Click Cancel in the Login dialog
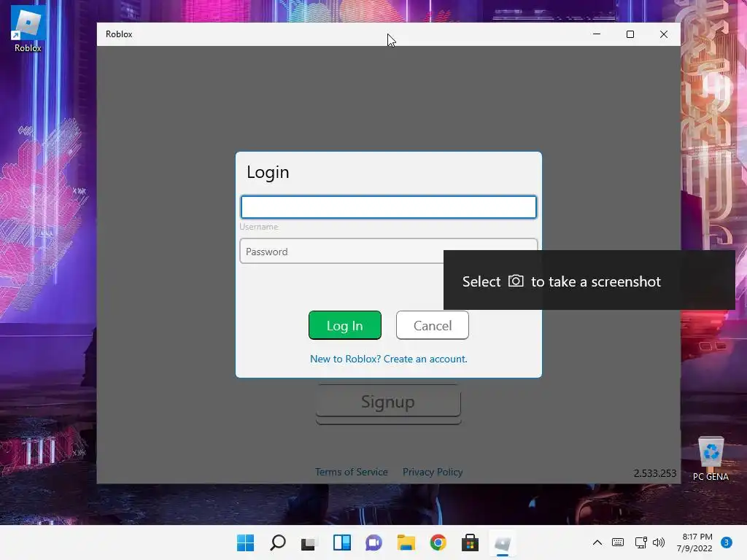The height and width of the screenshot is (560, 747). point(433,325)
